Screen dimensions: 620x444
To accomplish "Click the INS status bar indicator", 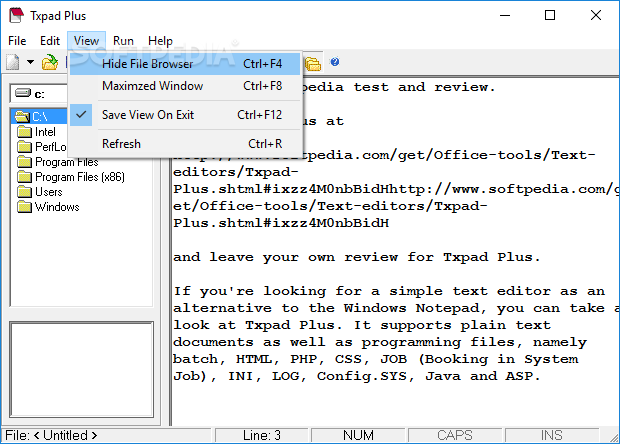I will click(x=552, y=435).
